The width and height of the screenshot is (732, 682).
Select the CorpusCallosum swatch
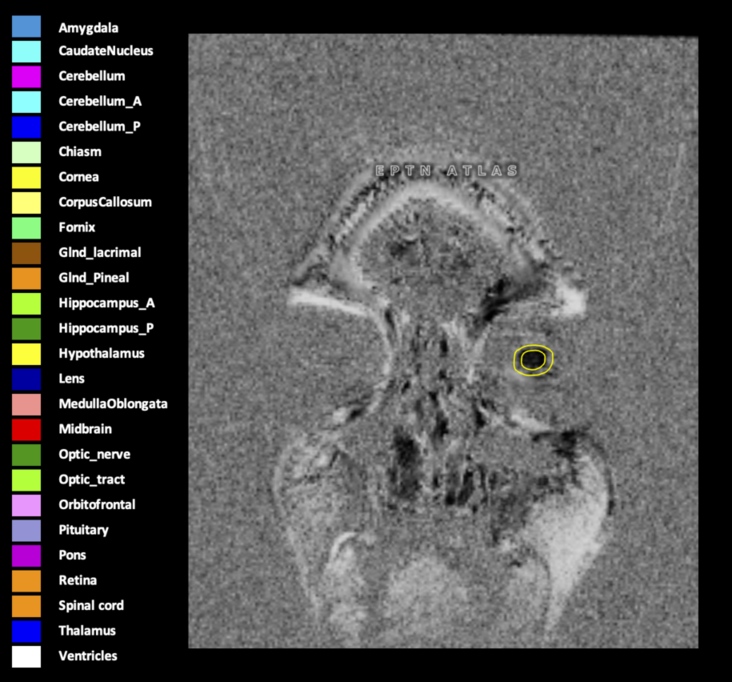click(x=26, y=203)
